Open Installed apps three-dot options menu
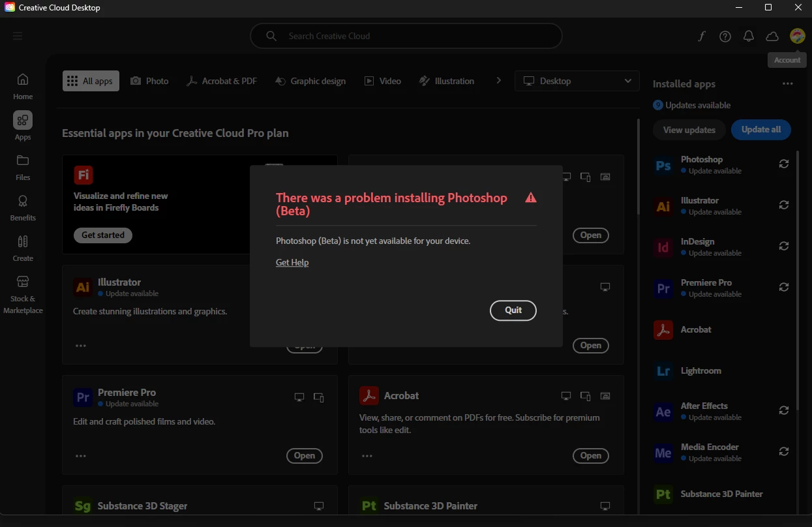Screen dimensions: 812x527 [788, 84]
